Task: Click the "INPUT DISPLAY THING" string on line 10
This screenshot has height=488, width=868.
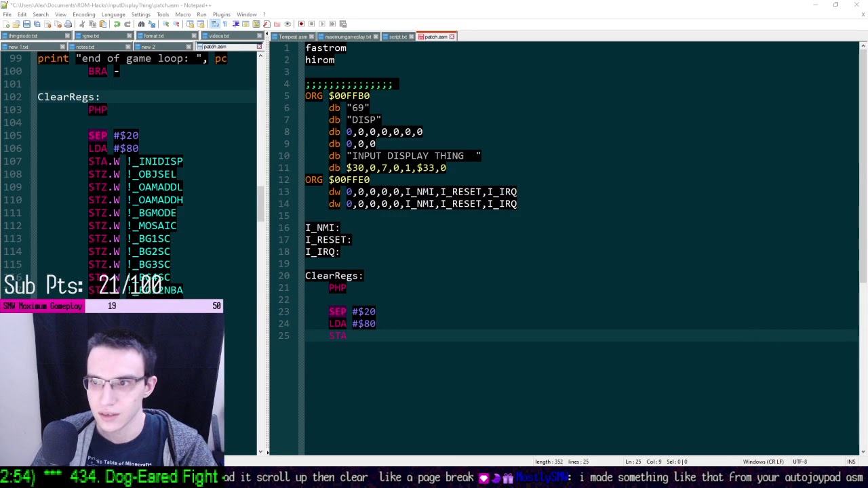Action: [x=414, y=156]
